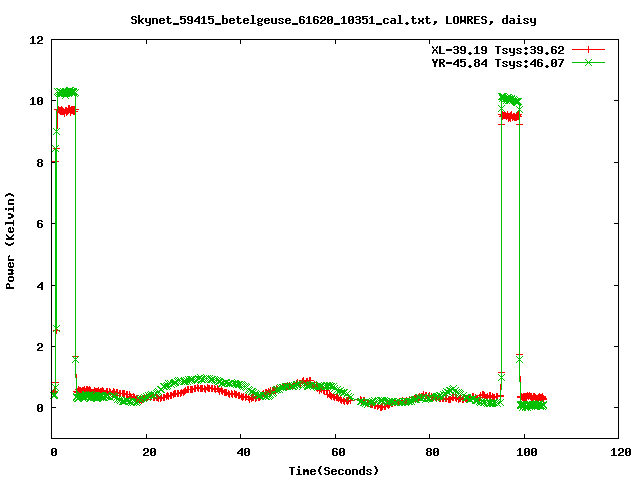This screenshot has width=640, height=480.
Task: Click the y-axis tick label 8
Action: pyautogui.click(x=40, y=163)
